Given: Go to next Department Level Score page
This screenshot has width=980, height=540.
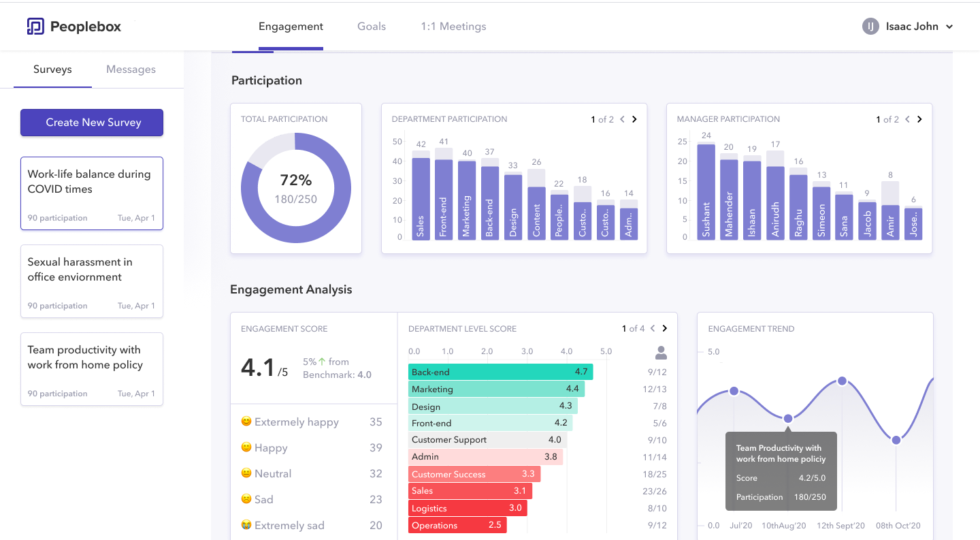Looking at the screenshot, I should click(665, 328).
